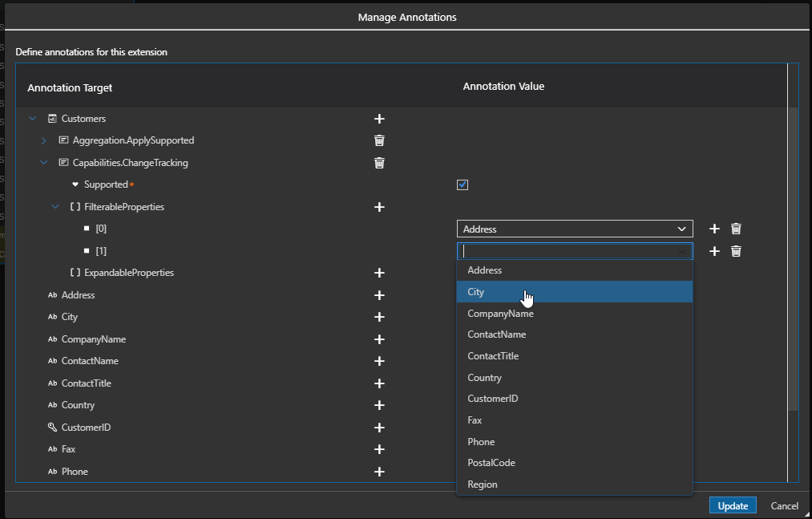Delete the Aggregation.ApplySupported annotation
812x519 pixels.
[379, 140]
